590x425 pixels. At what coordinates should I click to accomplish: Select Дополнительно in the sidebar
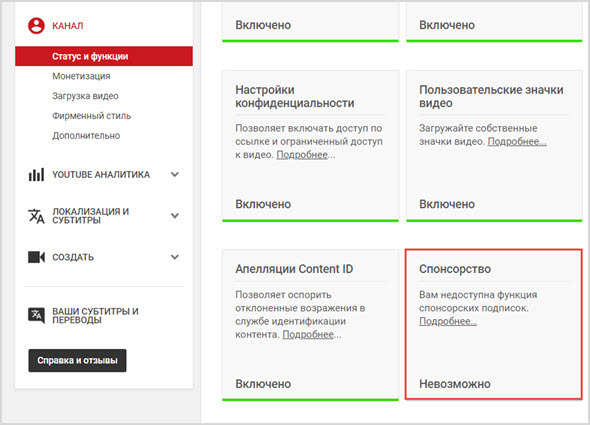point(86,136)
